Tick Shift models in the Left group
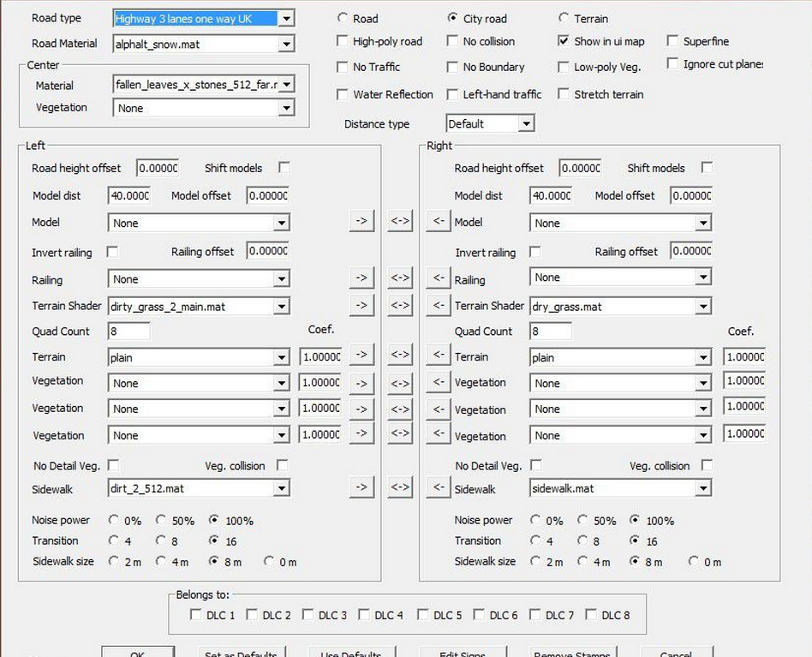Screen dimensions: 812x657 [x=284, y=168]
